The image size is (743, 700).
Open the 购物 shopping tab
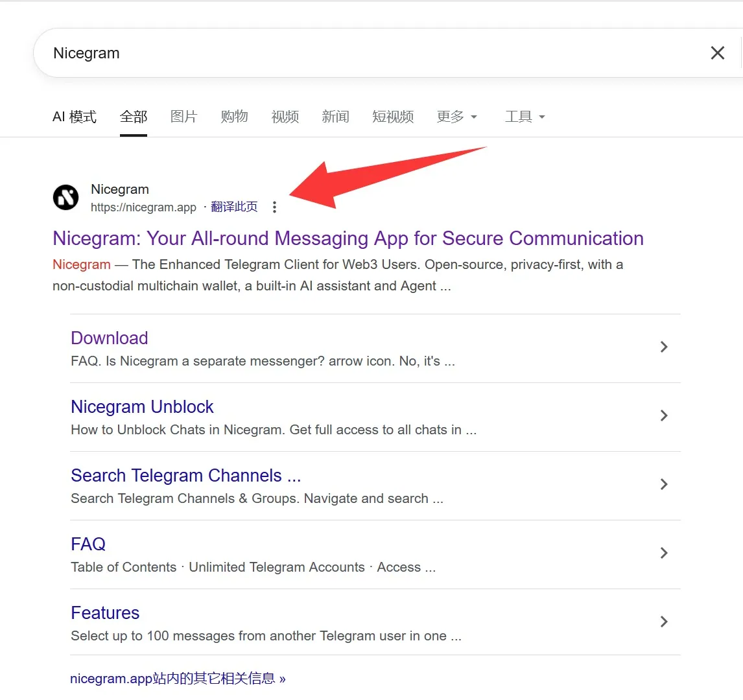tap(234, 117)
